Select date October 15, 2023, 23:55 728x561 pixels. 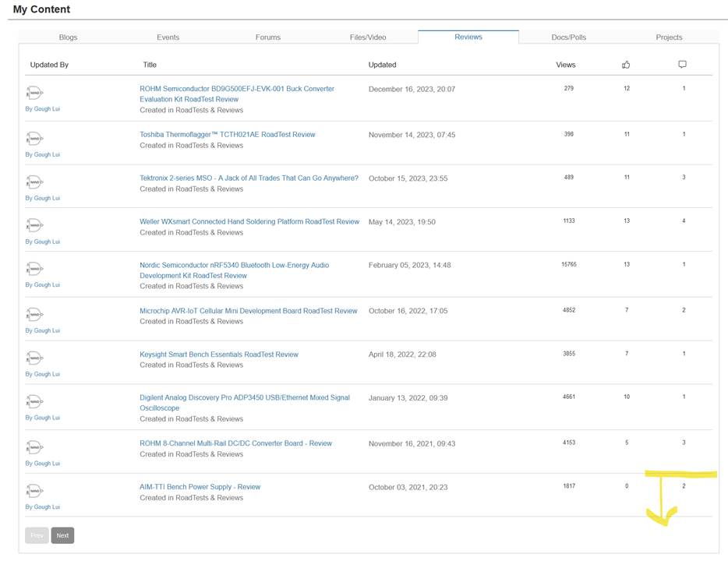tap(408, 178)
